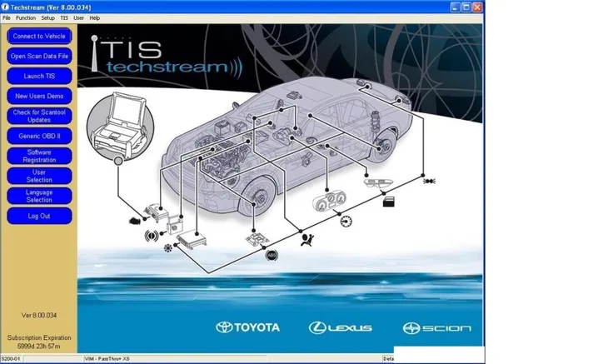Click the 5999d 23h 57m countdown
Screen dimensions: 608x364
pos(39,347)
